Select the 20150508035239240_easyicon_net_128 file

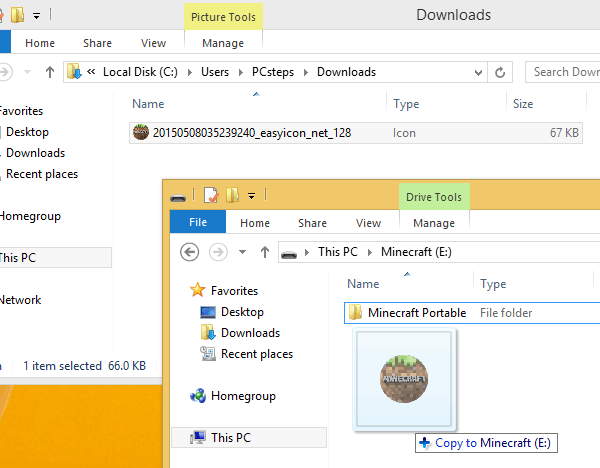click(x=356, y=133)
